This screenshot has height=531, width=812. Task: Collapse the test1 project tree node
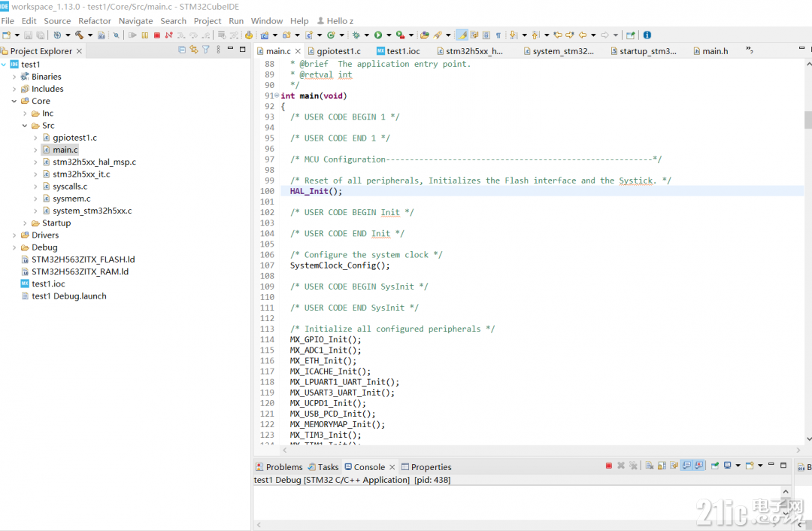(x=5, y=64)
